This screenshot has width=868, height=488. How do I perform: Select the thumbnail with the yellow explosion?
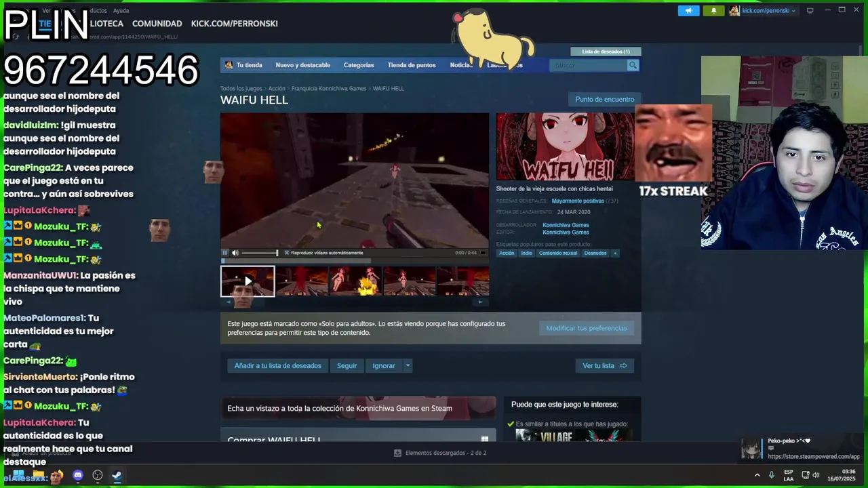tap(355, 281)
